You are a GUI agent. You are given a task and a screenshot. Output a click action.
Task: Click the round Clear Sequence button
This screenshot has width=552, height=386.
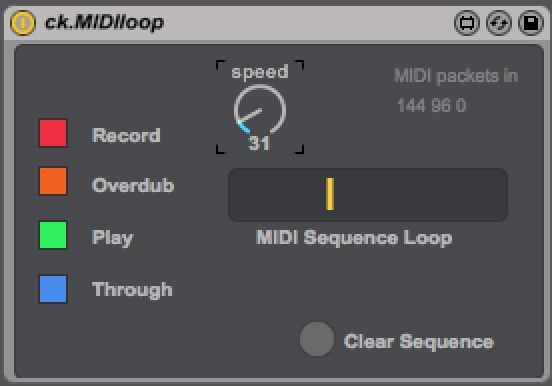pyautogui.click(x=317, y=339)
